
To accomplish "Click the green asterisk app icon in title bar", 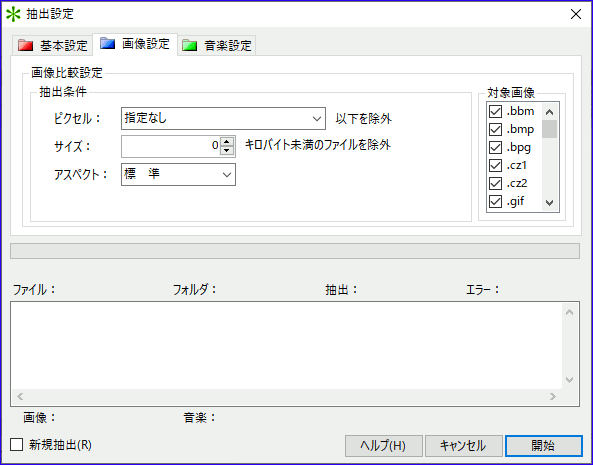I will [x=13, y=14].
